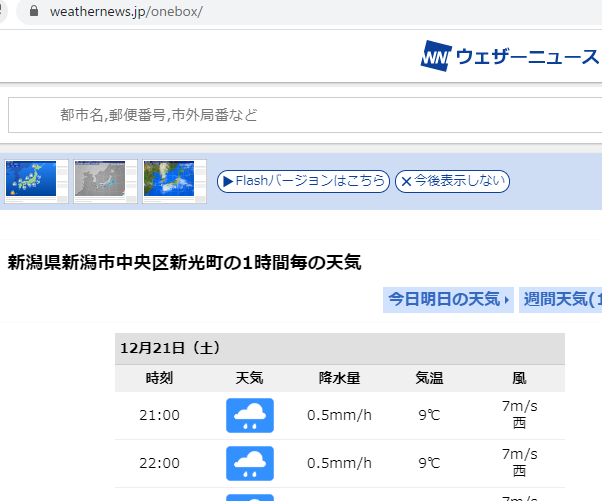Click the rain icon in the 21:00 row

point(250,415)
